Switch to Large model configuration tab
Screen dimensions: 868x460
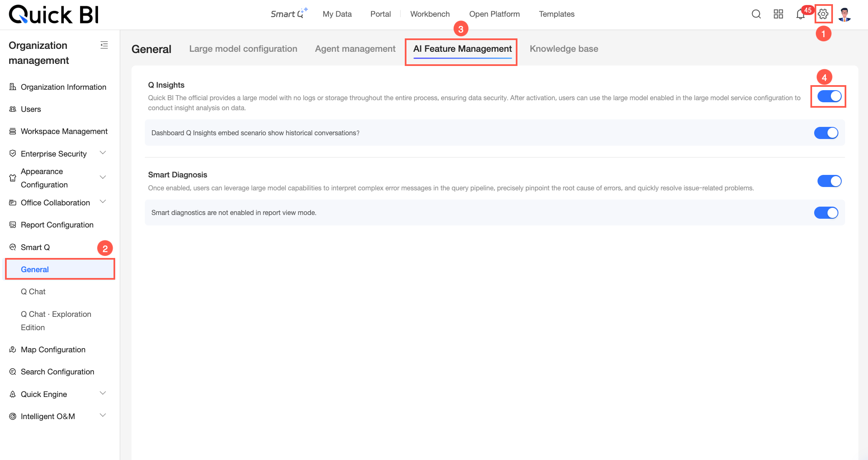click(243, 49)
